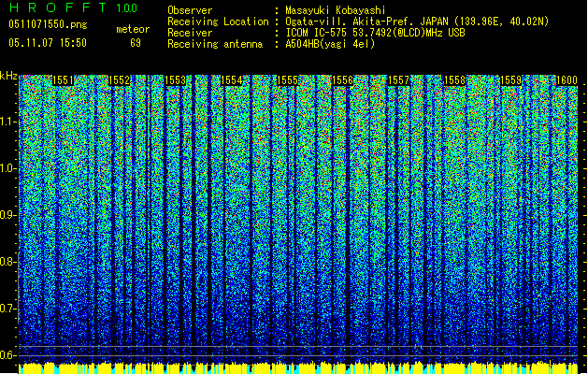Click the 1553 time marker
Viewport: 588px width, 374px height.
(x=175, y=80)
